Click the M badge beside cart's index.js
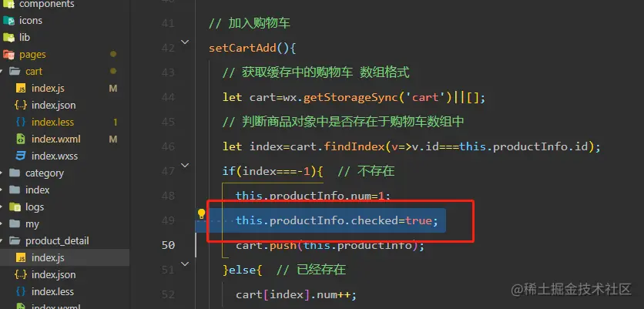644x309 pixels. [113, 89]
